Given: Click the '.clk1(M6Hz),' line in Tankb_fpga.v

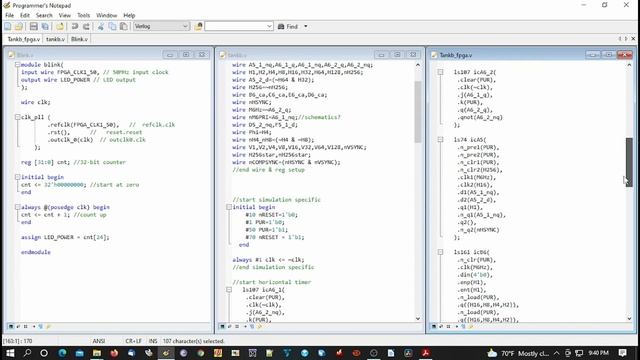Looking at the screenshot, I should coord(477,177).
